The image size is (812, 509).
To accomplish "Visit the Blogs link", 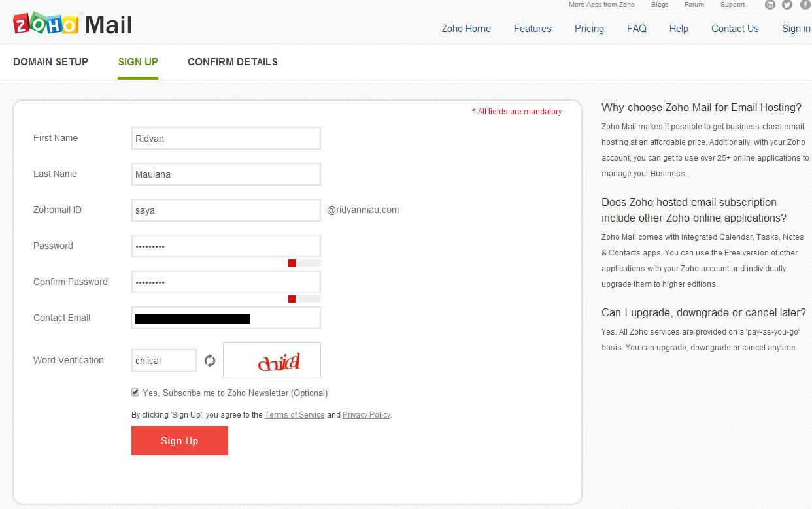I will point(660,5).
